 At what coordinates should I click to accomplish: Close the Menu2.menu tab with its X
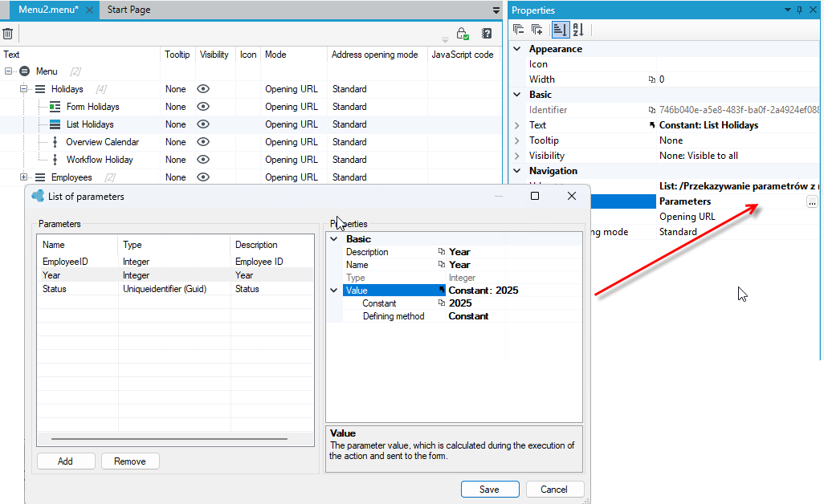click(89, 10)
